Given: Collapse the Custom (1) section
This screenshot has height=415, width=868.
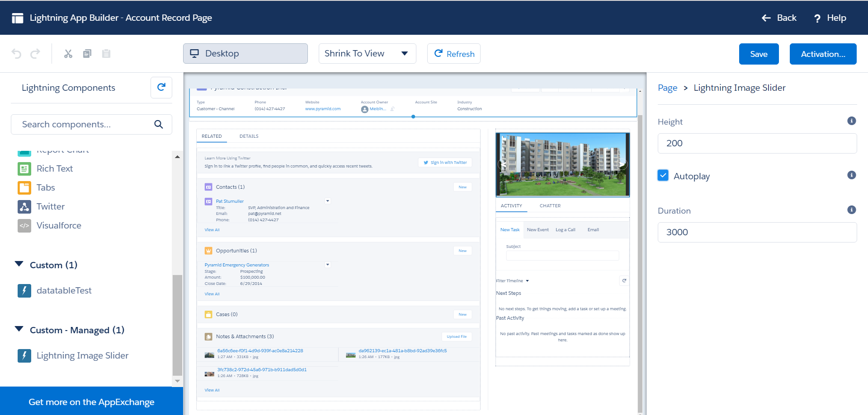Looking at the screenshot, I should [19, 264].
